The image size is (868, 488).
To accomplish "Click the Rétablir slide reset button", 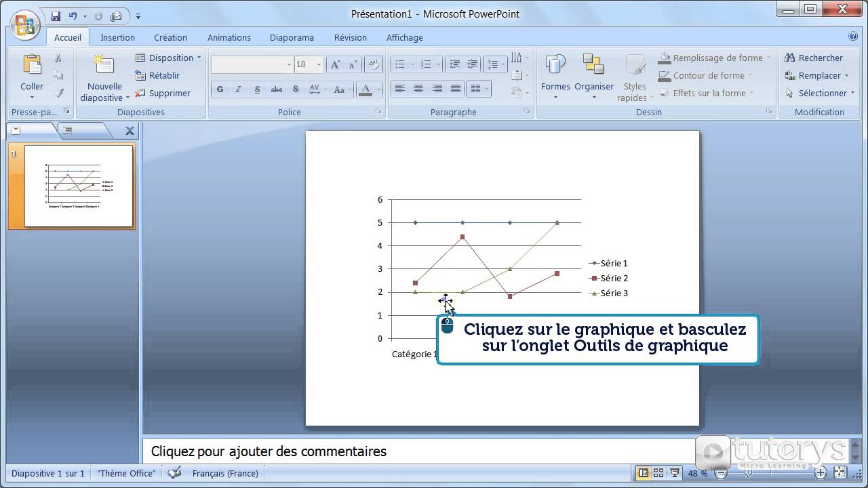I will [157, 75].
